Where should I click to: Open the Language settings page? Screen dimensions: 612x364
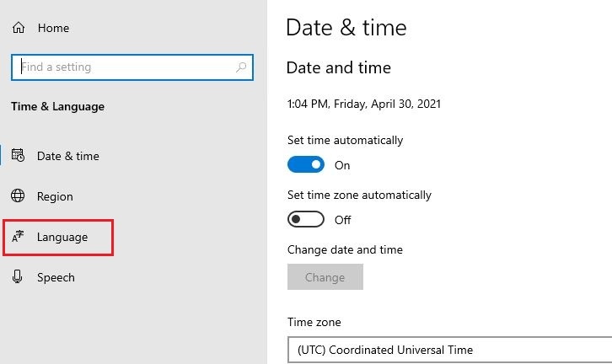62,238
